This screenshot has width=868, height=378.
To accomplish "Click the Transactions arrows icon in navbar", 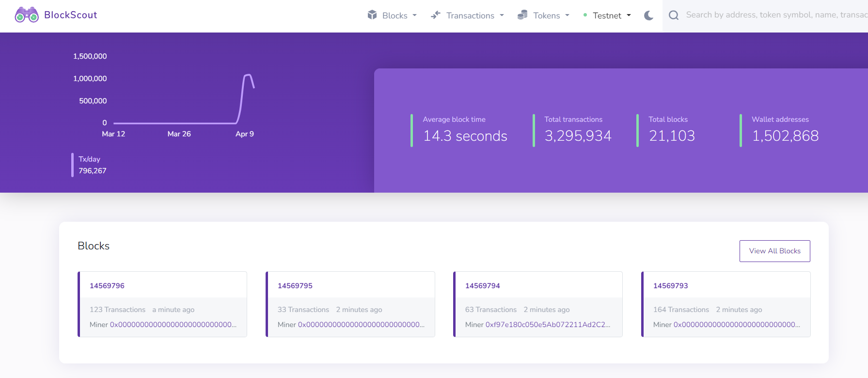I will click(x=436, y=15).
